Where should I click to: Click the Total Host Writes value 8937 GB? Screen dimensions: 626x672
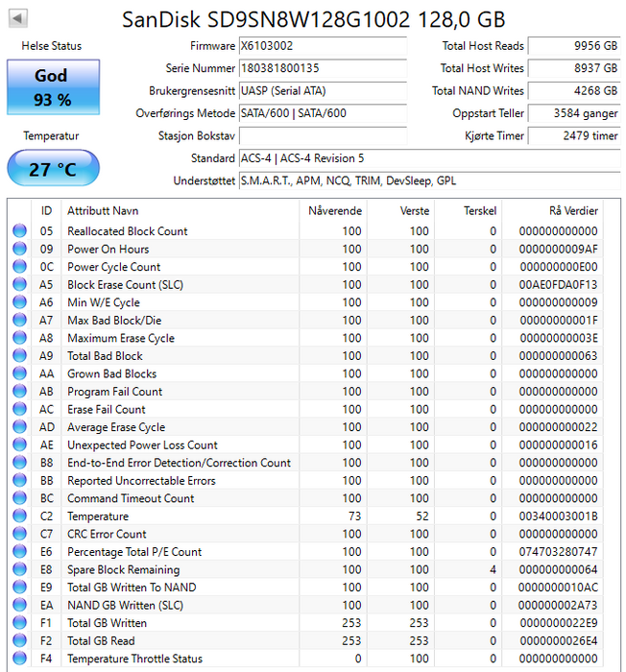[574, 68]
